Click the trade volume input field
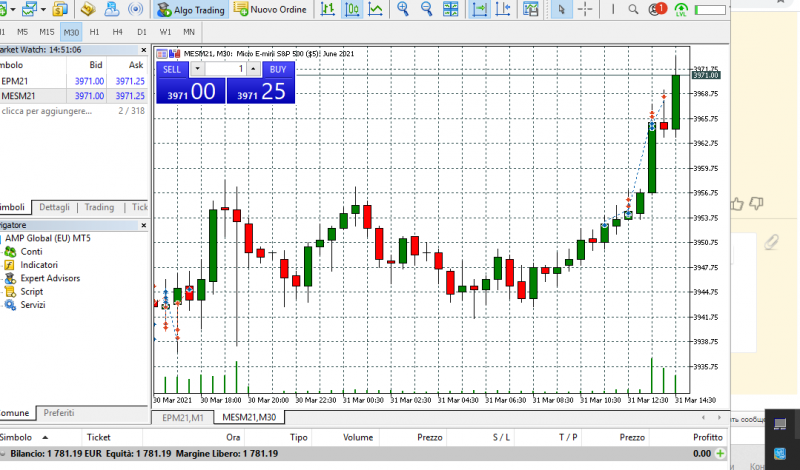This screenshot has height=470, width=800. point(226,69)
